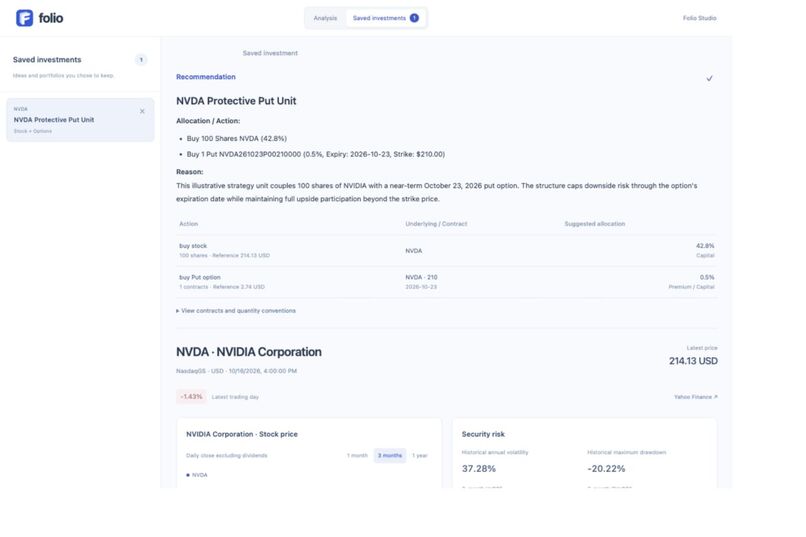This screenshot has width=806, height=537.
Task: Click the Saved investments count badge in tab
Action: coord(414,18)
